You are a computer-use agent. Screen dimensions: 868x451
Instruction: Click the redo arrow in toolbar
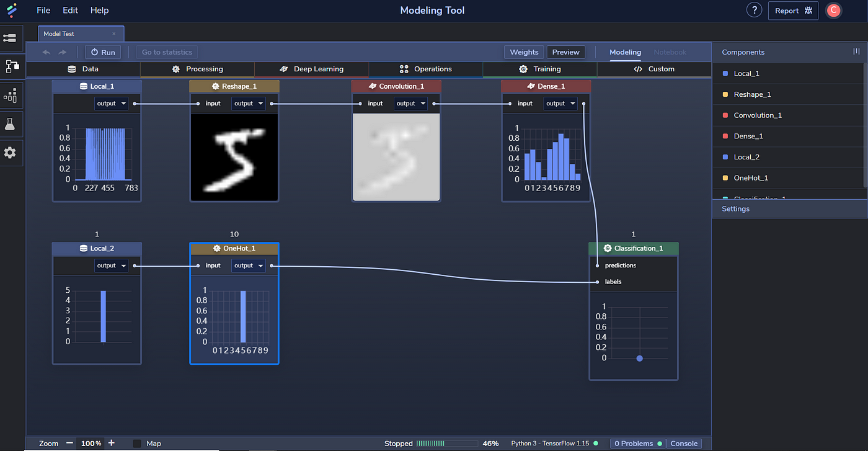(x=62, y=53)
